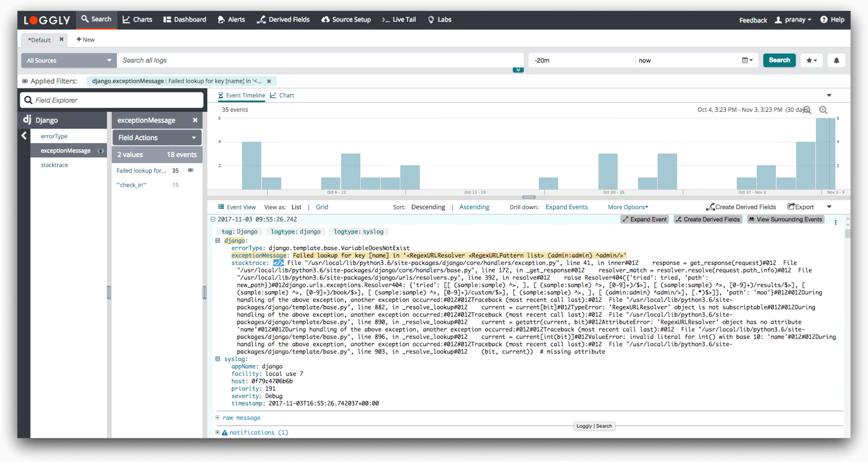Select the Charts icon in top navigation
Viewport: 868px width, 462px height.
tap(126, 19)
